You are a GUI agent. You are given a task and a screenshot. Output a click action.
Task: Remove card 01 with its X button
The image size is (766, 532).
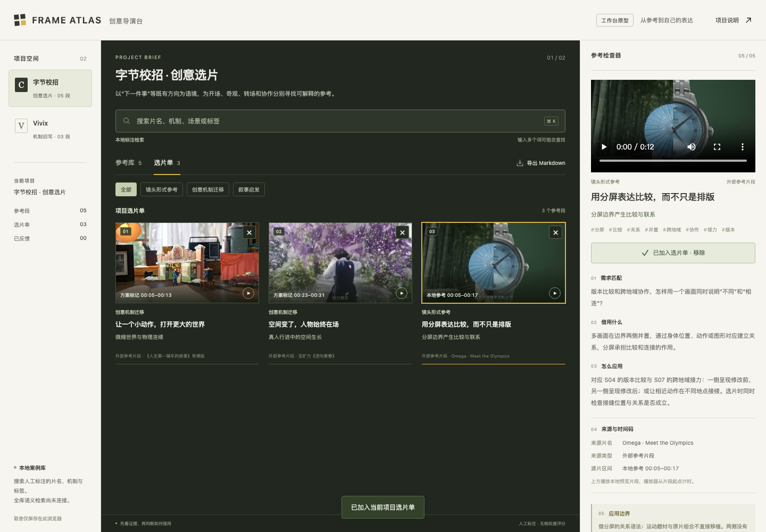249,232
